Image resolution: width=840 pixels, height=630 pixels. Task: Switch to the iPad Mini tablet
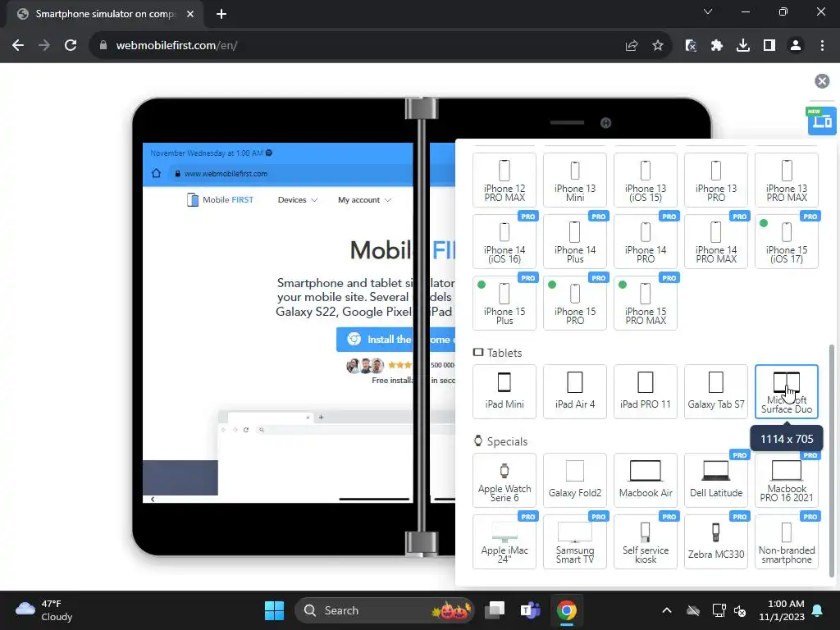tap(504, 391)
